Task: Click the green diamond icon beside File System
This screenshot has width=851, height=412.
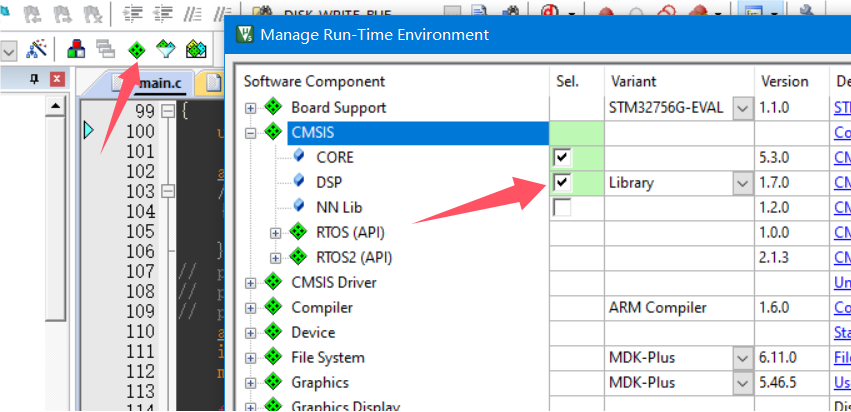Action: pyautogui.click(x=272, y=357)
